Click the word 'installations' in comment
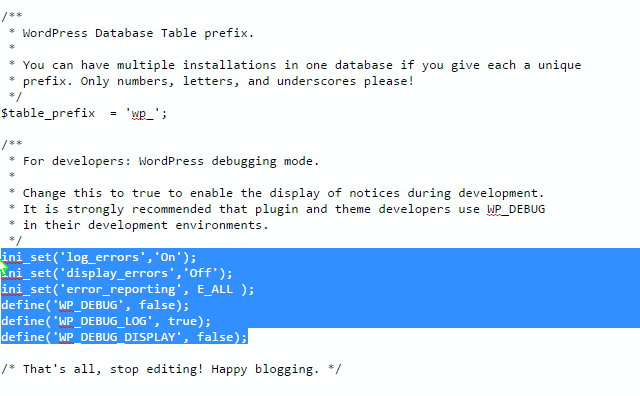640x396 pixels. pyautogui.click(x=229, y=65)
